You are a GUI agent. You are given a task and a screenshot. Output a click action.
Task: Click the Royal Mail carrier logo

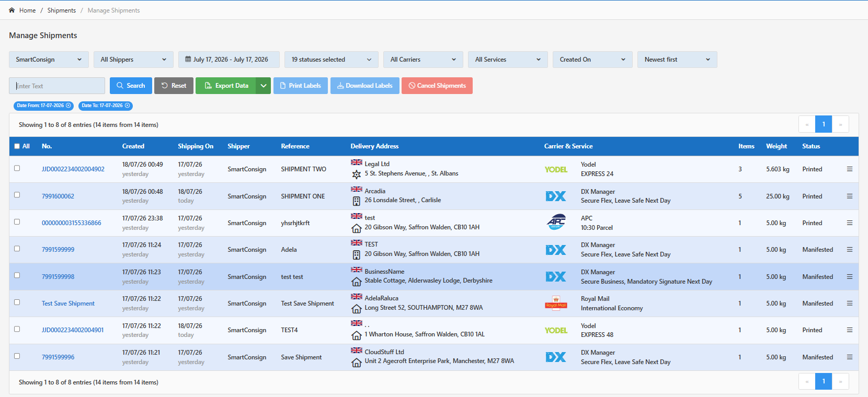pyautogui.click(x=556, y=303)
